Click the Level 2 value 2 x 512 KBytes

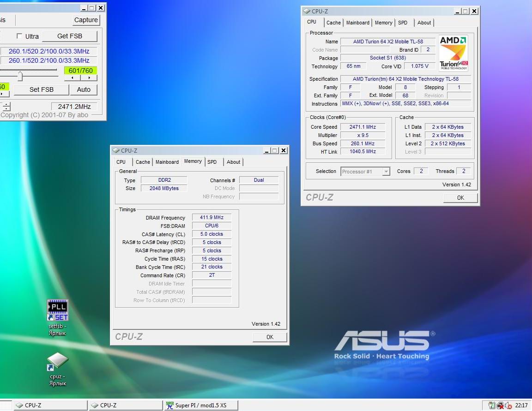(x=448, y=143)
